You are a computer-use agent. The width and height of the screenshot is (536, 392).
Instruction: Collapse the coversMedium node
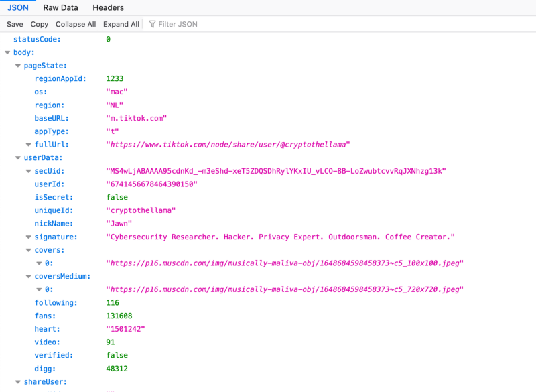[29, 276]
